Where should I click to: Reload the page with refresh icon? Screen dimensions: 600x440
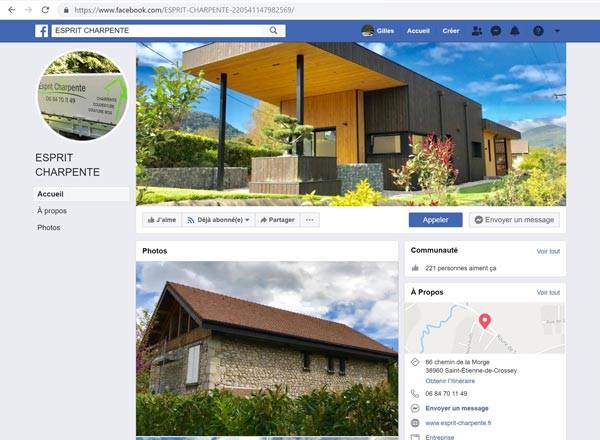[45, 10]
